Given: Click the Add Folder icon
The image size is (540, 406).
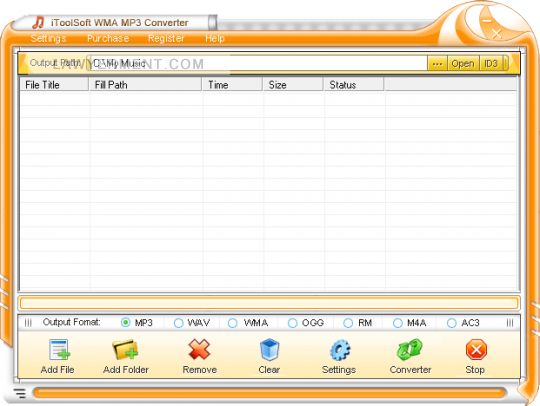Looking at the screenshot, I should click(125, 350).
